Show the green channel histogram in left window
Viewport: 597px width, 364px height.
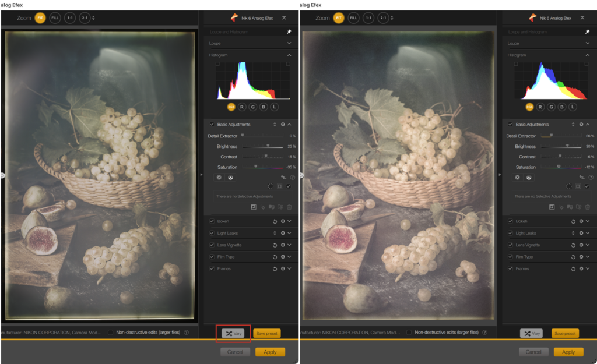tap(253, 107)
